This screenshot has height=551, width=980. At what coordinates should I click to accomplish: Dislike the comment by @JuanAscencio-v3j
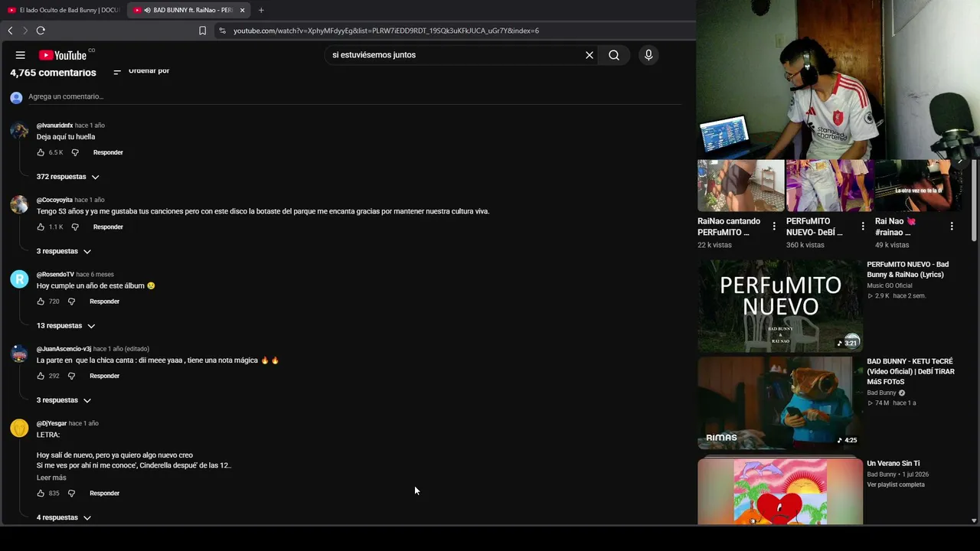(x=71, y=376)
